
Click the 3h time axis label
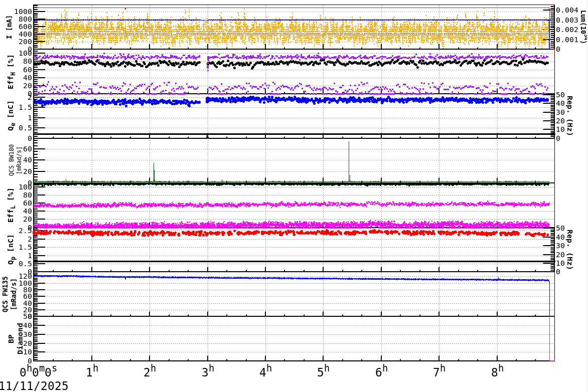(x=208, y=371)
